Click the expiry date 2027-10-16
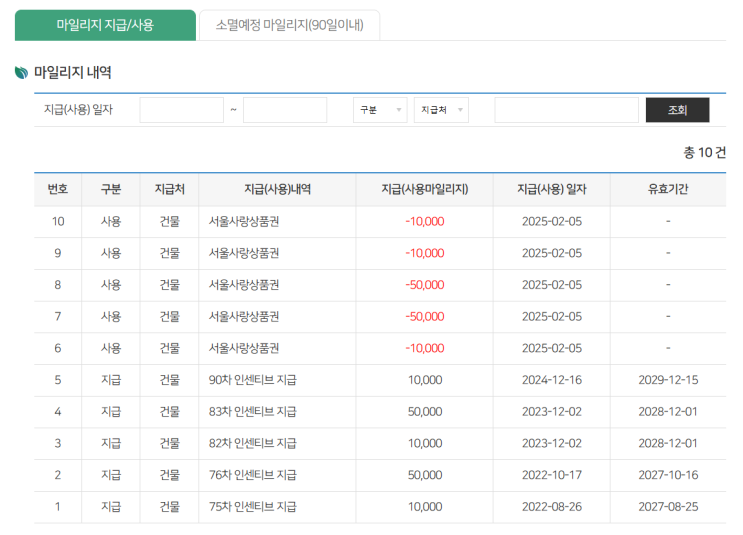743x535 pixels. [668, 475]
